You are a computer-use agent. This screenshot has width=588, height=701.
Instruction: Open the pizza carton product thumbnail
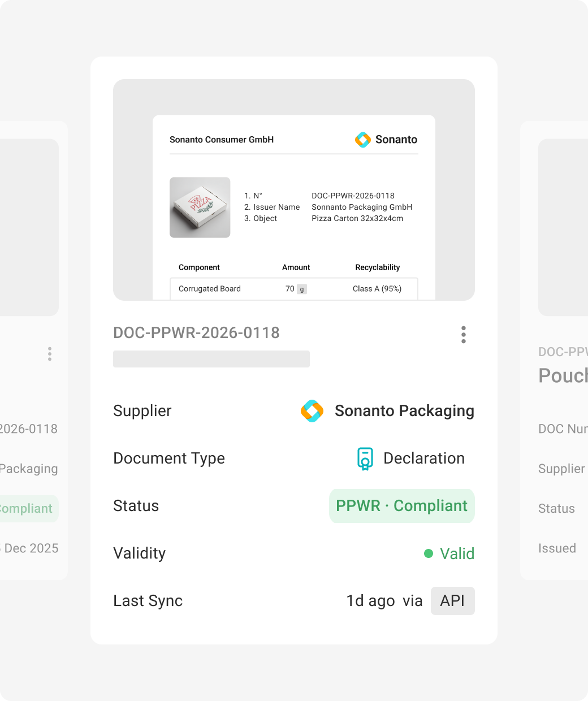(200, 207)
